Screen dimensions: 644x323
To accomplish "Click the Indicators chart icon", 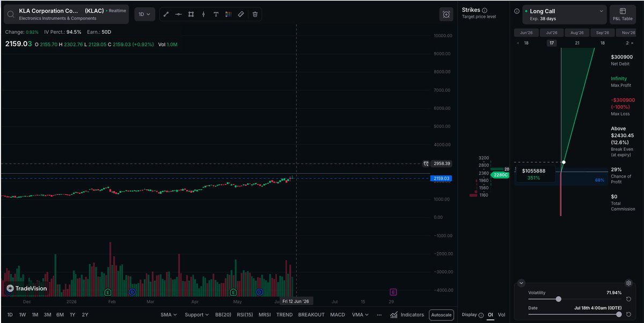I will click(394, 315).
